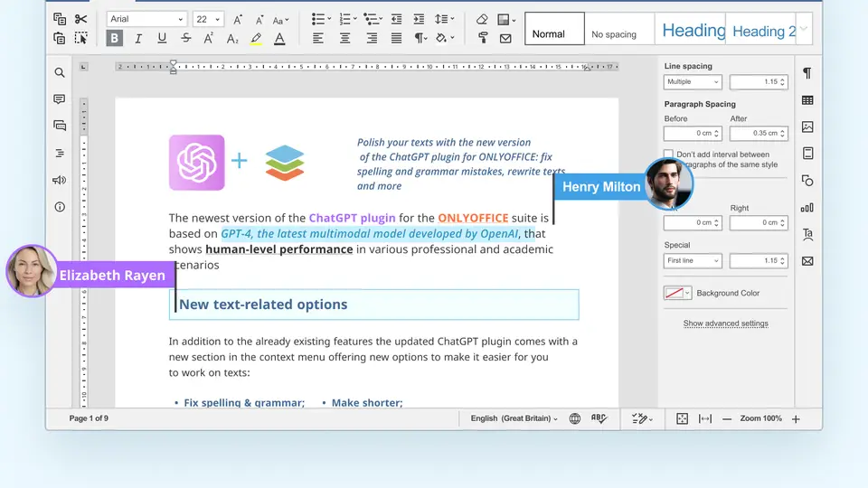The image size is (868, 488).
Task: Toggle Italic formatting
Action: [138, 38]
